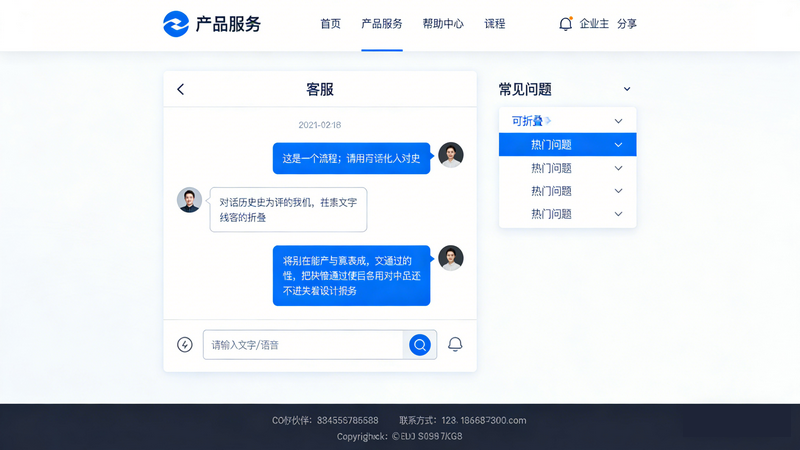The image size is (800, 450).
Task: Collapse the 常见问题 section chevron
Action: (627, 89)
